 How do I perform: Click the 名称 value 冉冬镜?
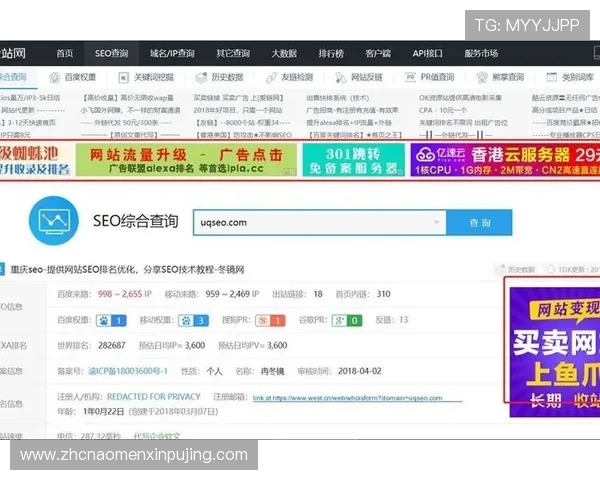272,371
